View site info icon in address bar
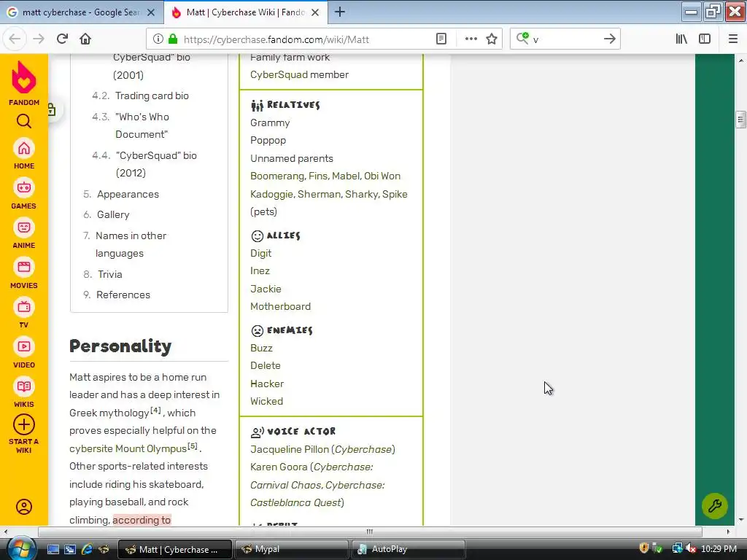The width and height of the screenshot is (747, 560). click(x=158, y=39)
